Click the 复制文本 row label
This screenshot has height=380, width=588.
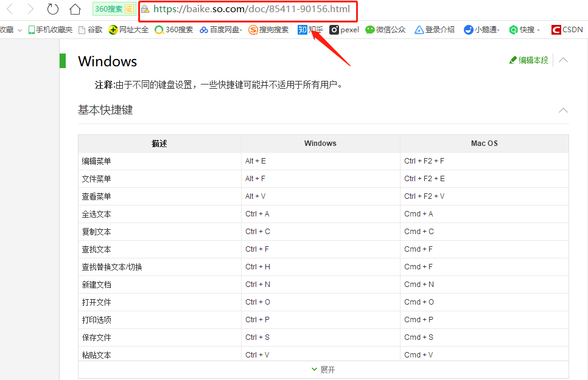(96, 232)
